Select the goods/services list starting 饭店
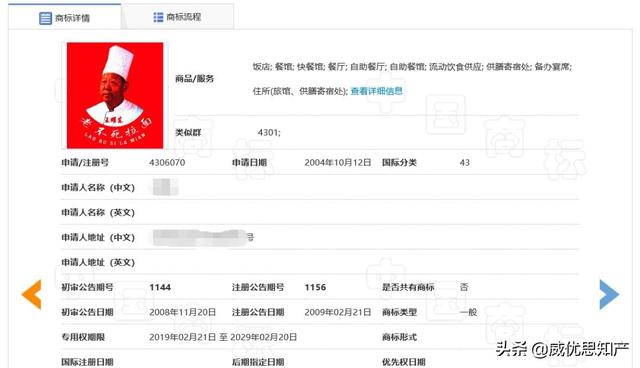 pos(412,79)
